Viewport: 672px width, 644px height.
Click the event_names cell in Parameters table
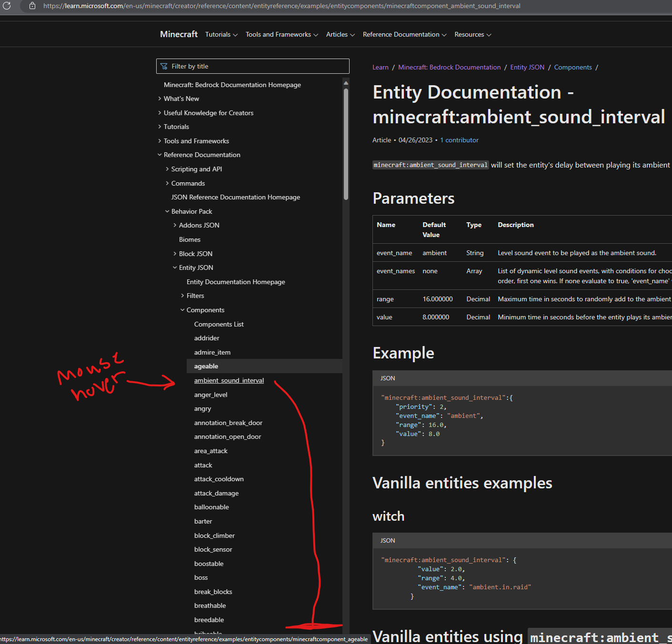click(x=396, y=271)
